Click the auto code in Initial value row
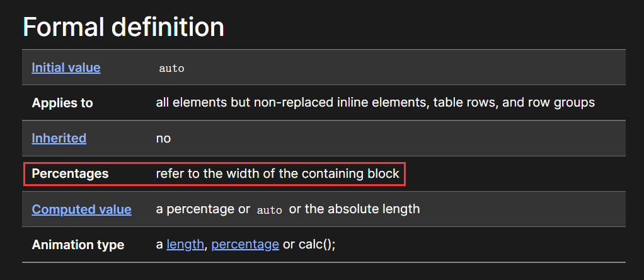644x280 pixels. point(171,68)
